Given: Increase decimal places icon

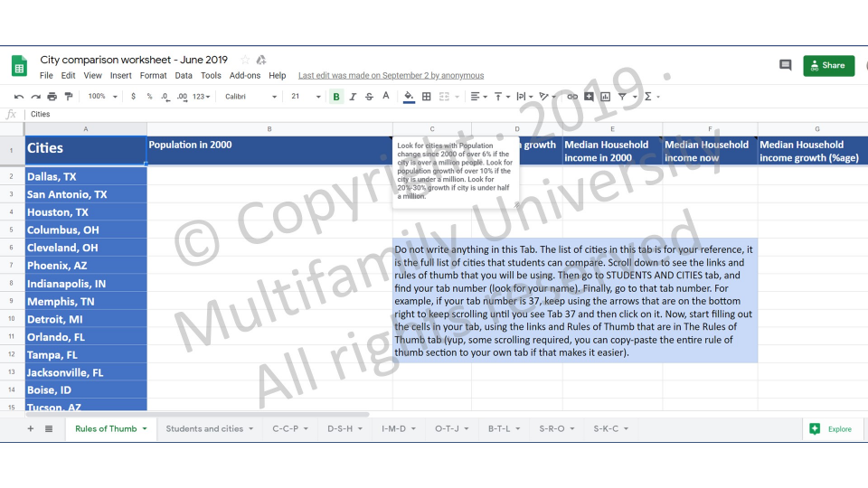Looking at the screenshot, I should coord(182,97).
